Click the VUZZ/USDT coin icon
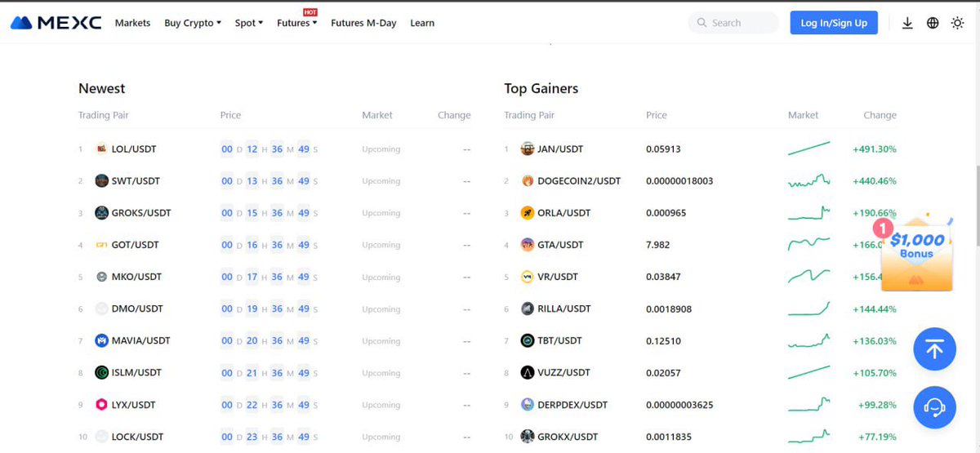Viewport: 980px width, 453px height. [x=528, y=372]
